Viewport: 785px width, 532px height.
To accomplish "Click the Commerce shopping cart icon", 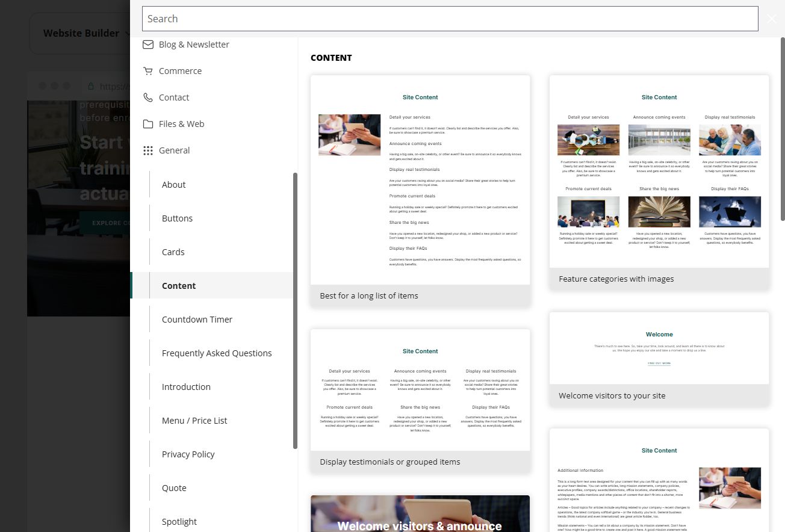I will pos(147,71).
